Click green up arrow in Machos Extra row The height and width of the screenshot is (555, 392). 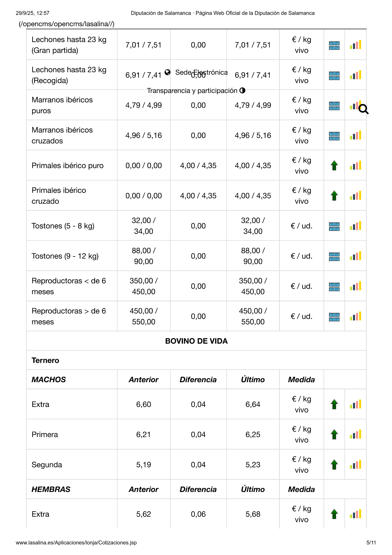334,404
